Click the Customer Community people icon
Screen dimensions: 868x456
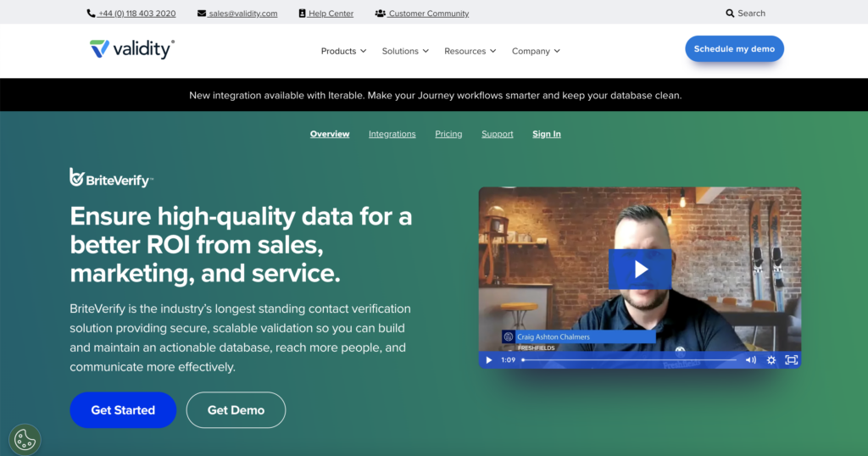[x=381, y=14]
